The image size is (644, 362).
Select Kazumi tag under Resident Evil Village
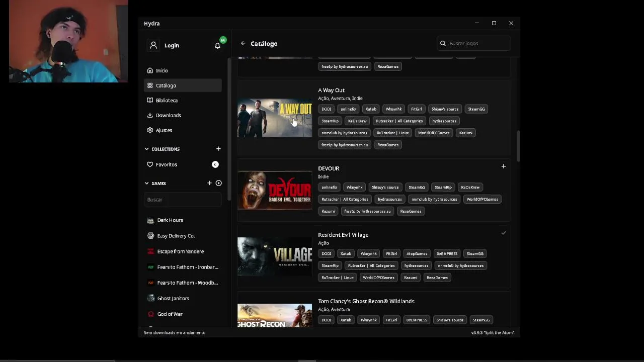click(x=411, y=278)
